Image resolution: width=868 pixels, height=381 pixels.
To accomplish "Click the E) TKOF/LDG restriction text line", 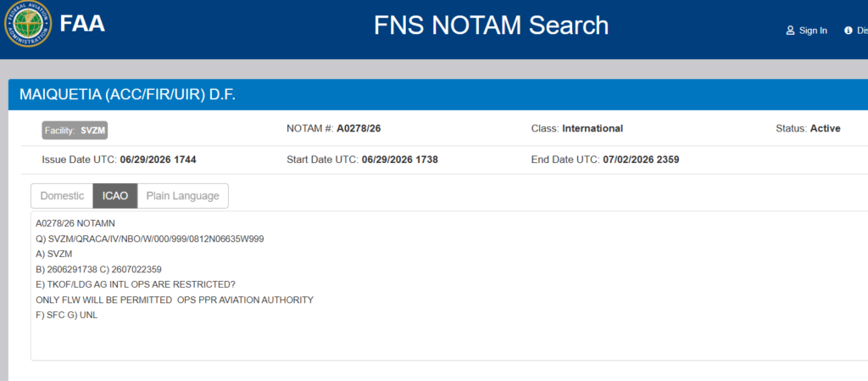I will [x=136, y=284].
